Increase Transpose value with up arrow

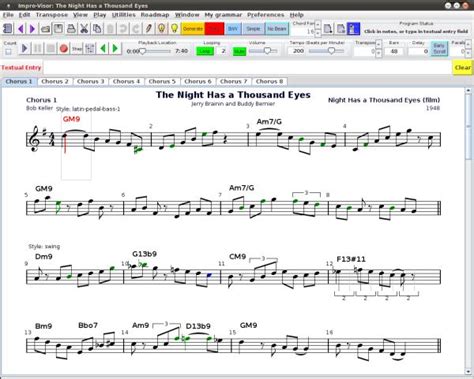click(378, 44)
